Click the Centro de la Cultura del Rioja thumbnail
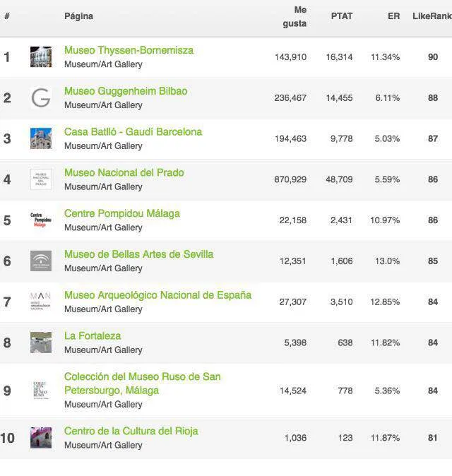The image size is (452, 476). 41,438
